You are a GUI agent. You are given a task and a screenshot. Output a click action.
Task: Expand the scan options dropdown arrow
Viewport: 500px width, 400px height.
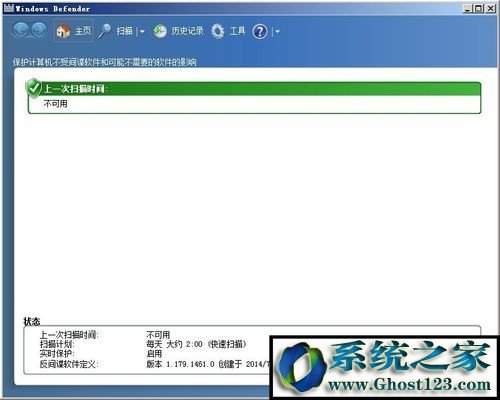click(x=142, y=32)
